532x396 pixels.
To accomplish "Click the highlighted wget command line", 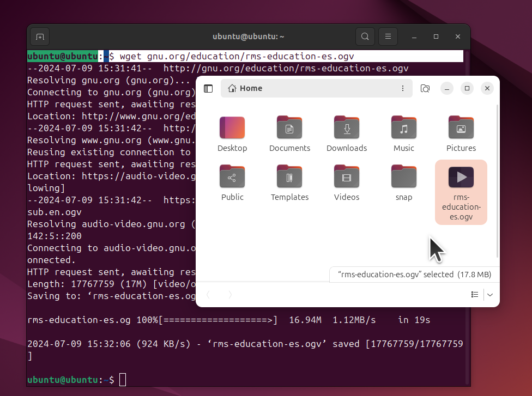I will click(245, 56).
